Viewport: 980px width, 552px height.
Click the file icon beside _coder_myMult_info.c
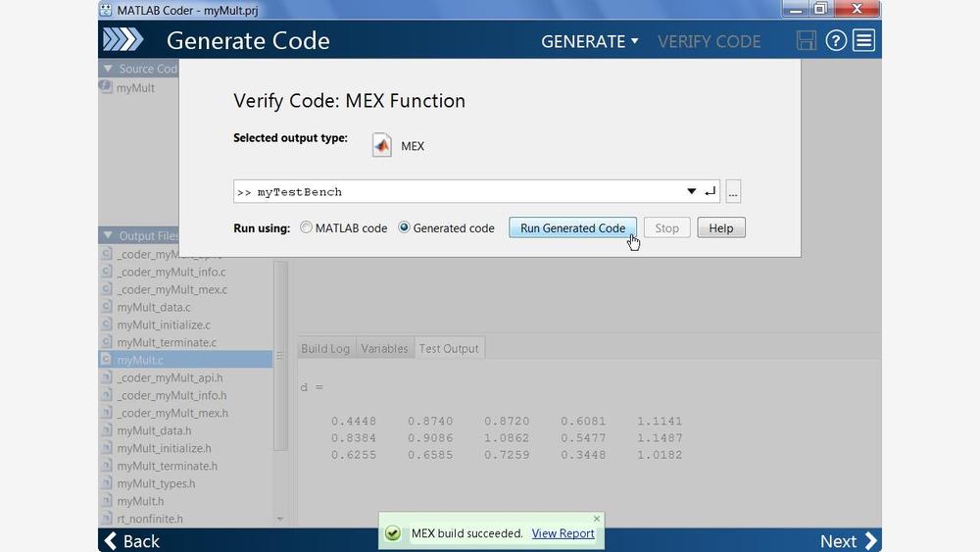click(x=106, y=272)
